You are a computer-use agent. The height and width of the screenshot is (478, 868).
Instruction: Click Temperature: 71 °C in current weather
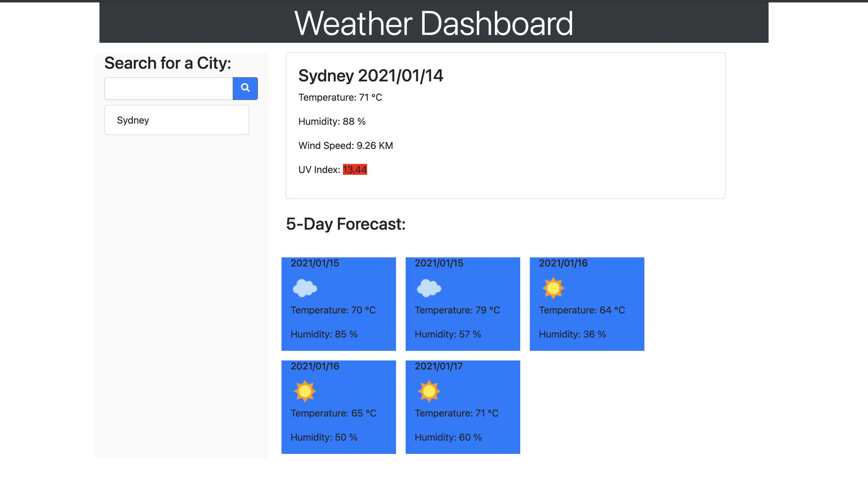pos(340,97)
